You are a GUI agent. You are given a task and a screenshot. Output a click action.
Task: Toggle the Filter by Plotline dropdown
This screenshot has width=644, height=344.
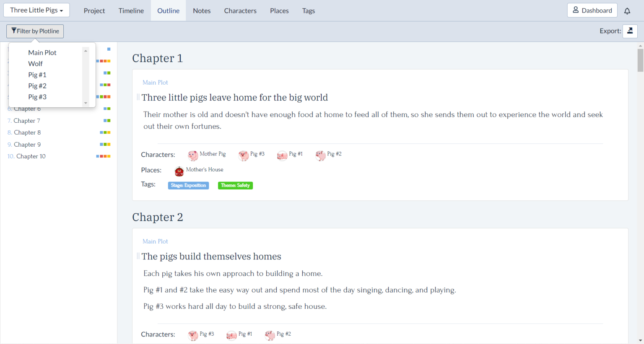pyautogui.click(x=35, y=31)
